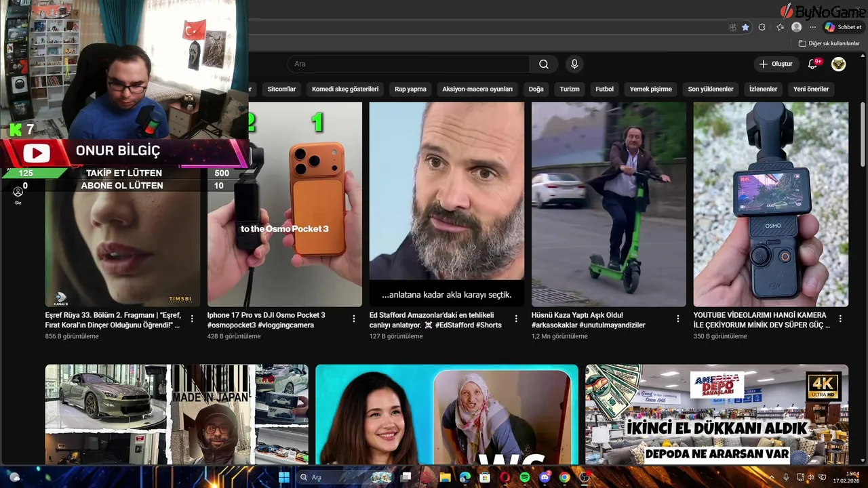Click the YouTube page vertical scrollbar

pos(863,136)
